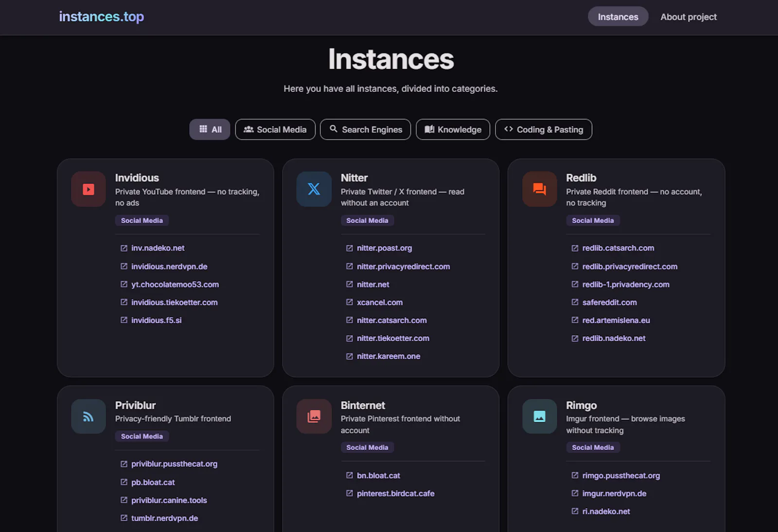Click the Nitter card title
Viewport: 778px width, 532px height.
[x=354, y=178]
